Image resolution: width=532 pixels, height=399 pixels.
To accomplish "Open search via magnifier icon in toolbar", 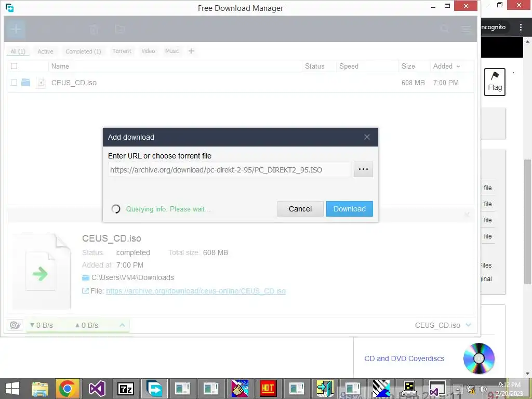I will click(x=445, y=29).
